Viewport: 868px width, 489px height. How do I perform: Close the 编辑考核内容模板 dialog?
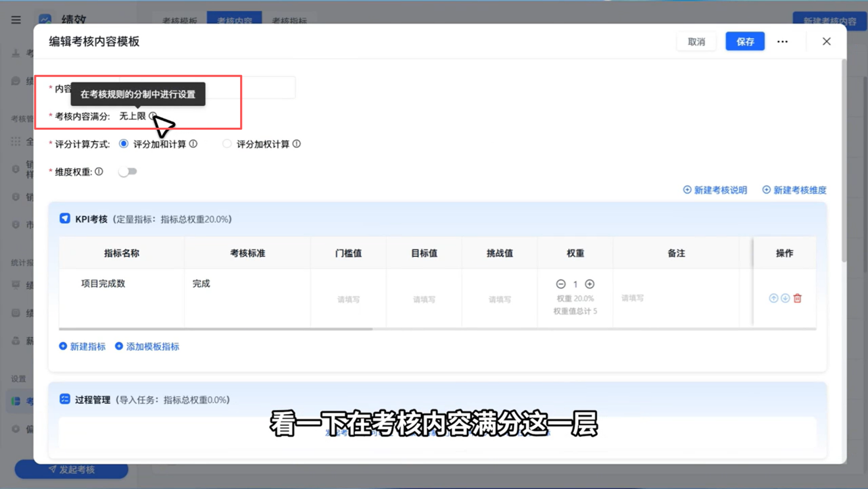[x=827, y=41]
